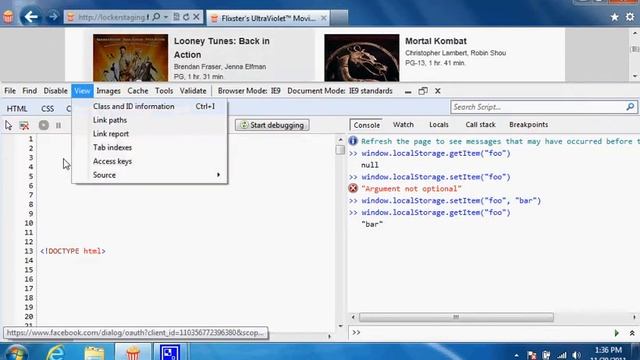Click the <!DOCTYPE html> source line
The image size is (640, 360).
pos(73,251)
